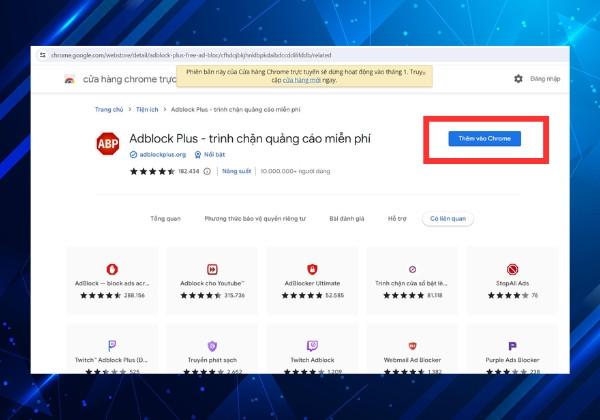The height and width of the screenshot is (420, 600).
Task: Open Twitch Adblock card title
Action: 312,360
